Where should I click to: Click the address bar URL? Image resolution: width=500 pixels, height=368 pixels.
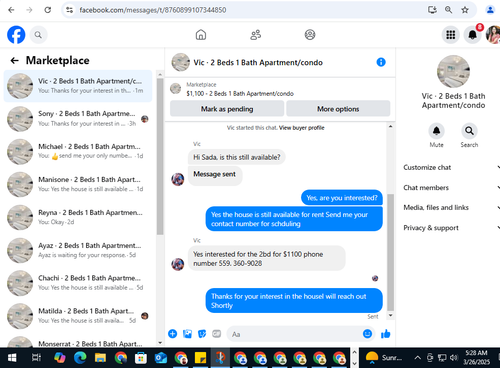click(153, 10)
